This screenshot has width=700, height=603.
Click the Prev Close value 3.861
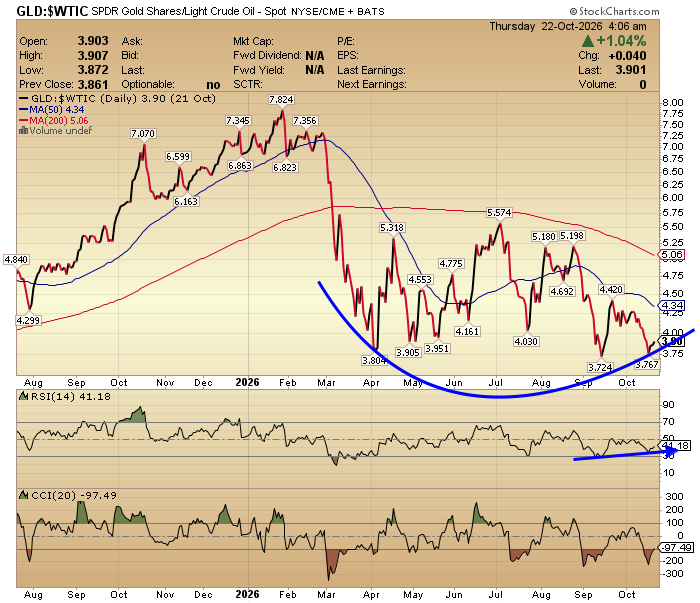click(93, 84)
